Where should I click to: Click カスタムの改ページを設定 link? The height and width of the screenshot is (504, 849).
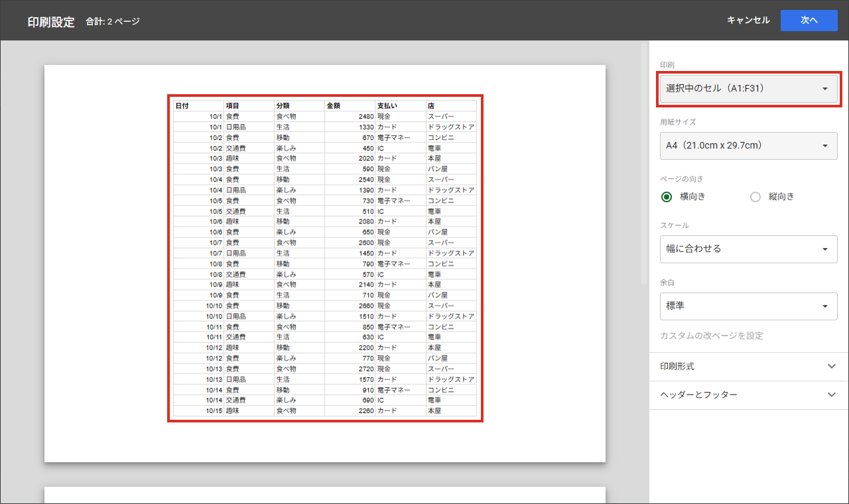(x=712, y=336)
